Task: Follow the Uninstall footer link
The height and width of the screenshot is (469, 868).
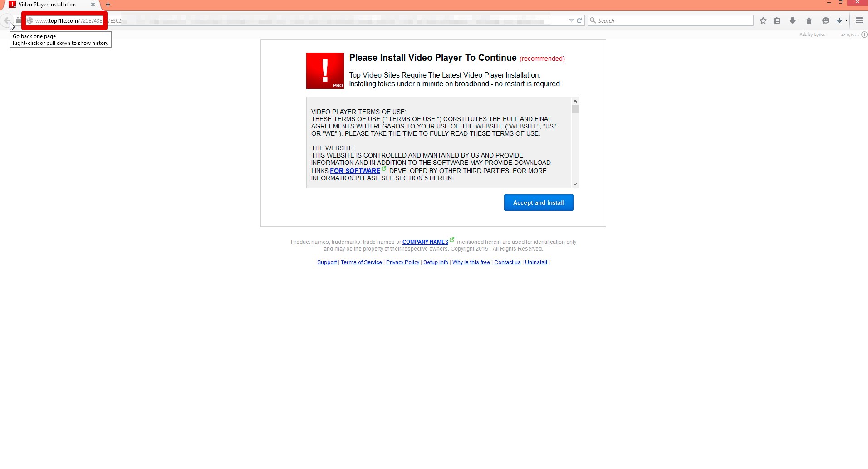Action: (x=536, y=262)
